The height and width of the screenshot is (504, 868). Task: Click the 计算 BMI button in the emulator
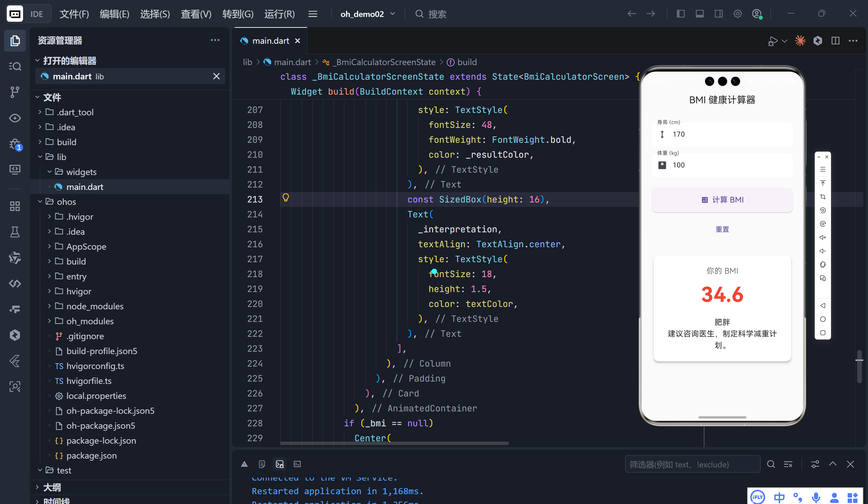722,200
